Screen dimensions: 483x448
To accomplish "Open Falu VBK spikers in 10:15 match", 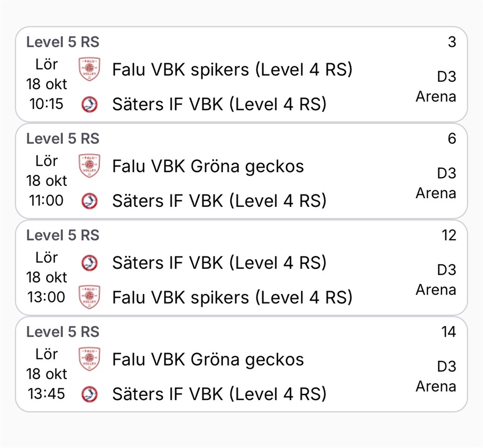I will tap(232, 69).
